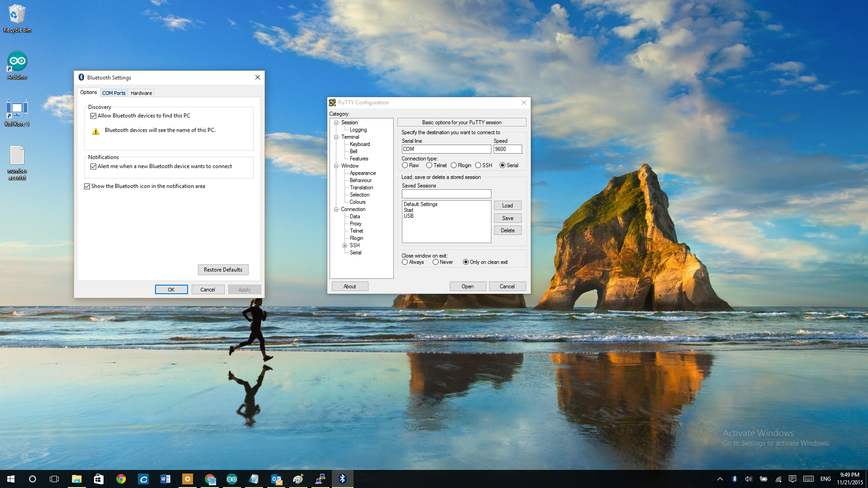Open the Paint palette taskbar icon
This screenshot has height=488, width=868.
[x=298, y=479]
